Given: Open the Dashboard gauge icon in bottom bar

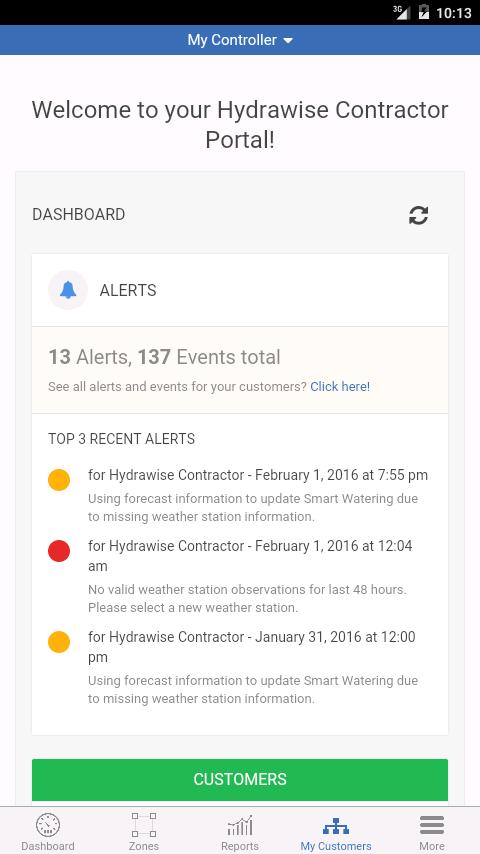Looking at the screenshot, I should 48,825.
